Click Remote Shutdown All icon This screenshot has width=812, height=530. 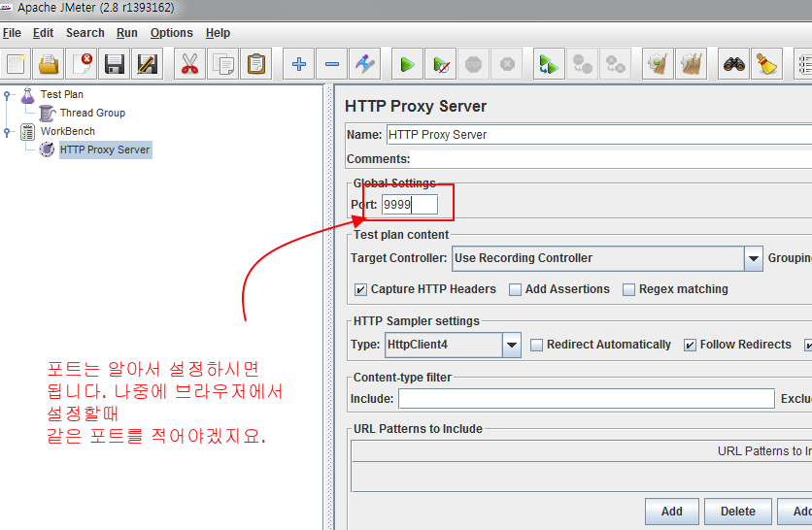click(x=615, y=65)
